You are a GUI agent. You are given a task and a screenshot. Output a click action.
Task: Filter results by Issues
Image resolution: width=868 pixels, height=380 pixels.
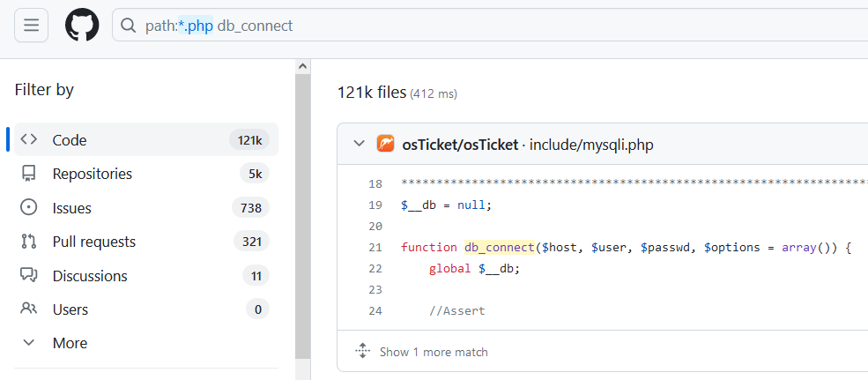pos(72,208)
